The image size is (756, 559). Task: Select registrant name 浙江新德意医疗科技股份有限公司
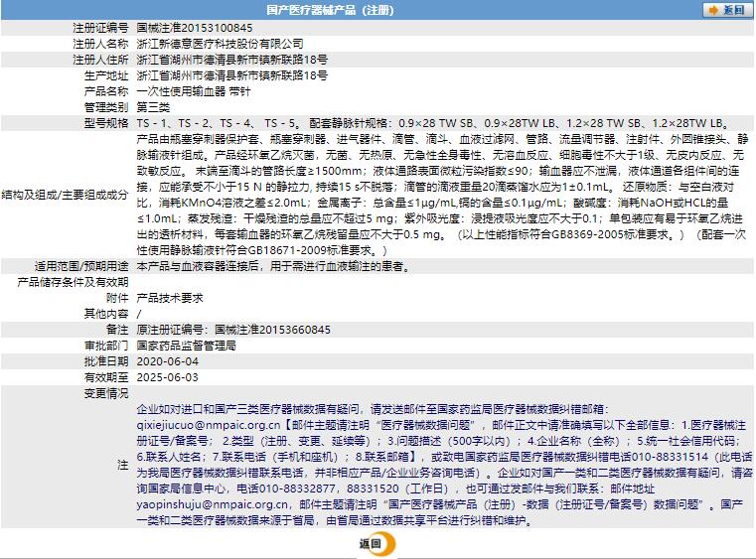[x=220, y=44]
